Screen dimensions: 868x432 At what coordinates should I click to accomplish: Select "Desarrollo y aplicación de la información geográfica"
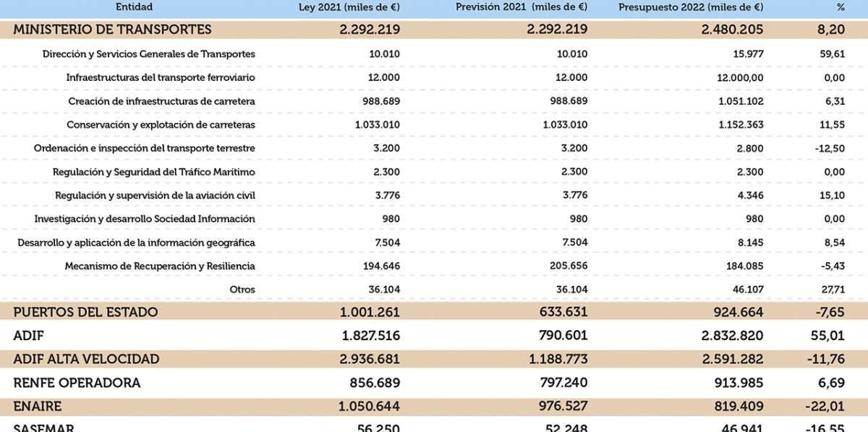[137, 242]
